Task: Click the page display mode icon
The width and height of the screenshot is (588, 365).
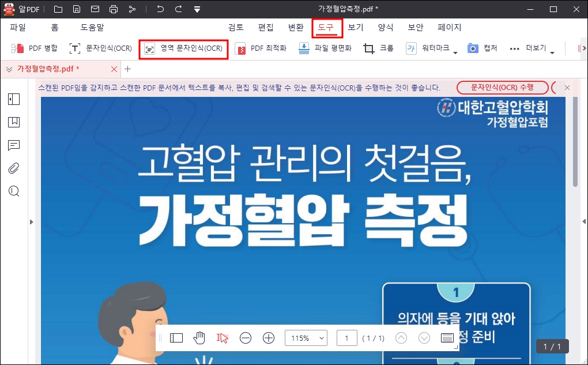Action: (447, 338)
